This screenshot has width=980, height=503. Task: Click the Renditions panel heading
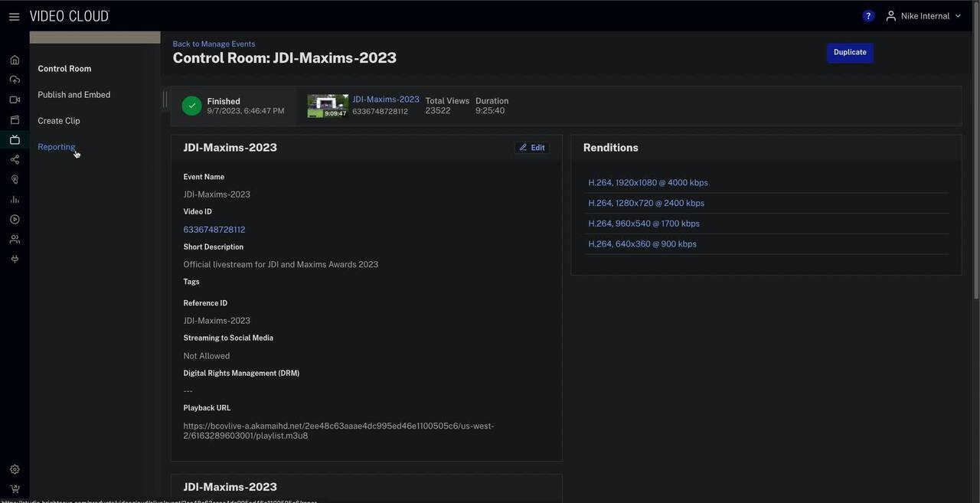coord(611,148)
